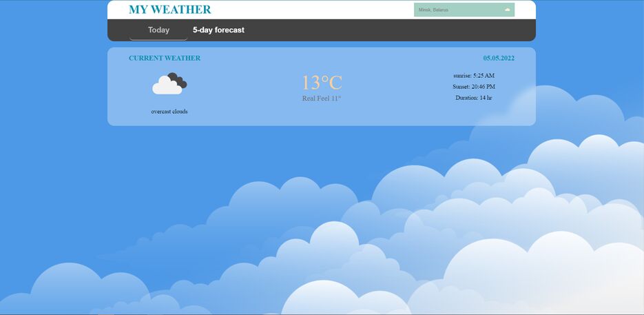The width and height of the screenshot is (644, 315).
Task: Click the cloud search icon in city field
Action: 507,10
